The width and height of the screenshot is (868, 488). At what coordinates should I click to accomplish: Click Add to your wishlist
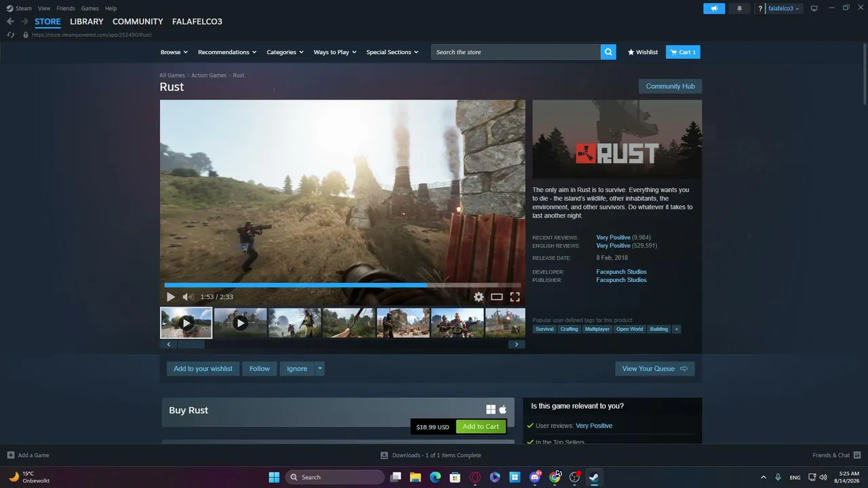203,369
